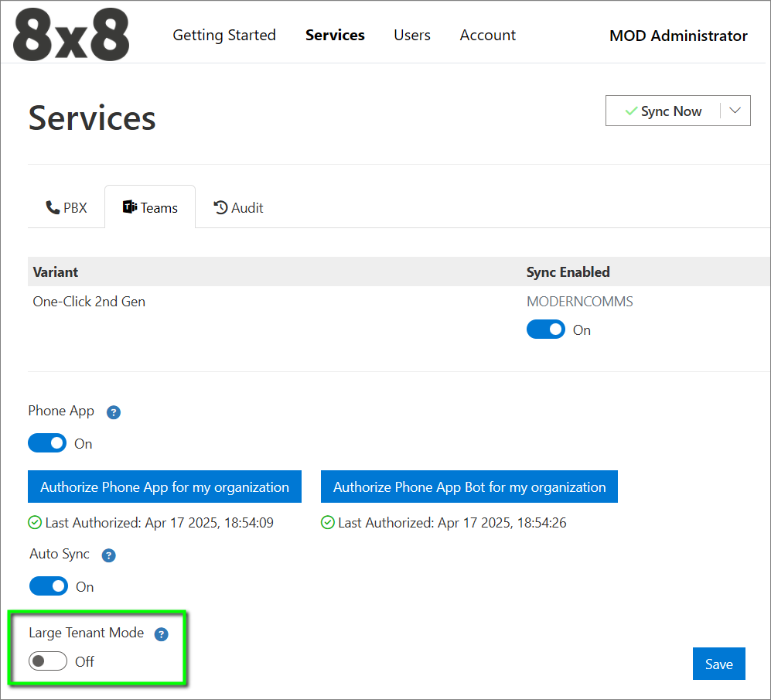Click the Auto Sync help icon

pos(109,555)
